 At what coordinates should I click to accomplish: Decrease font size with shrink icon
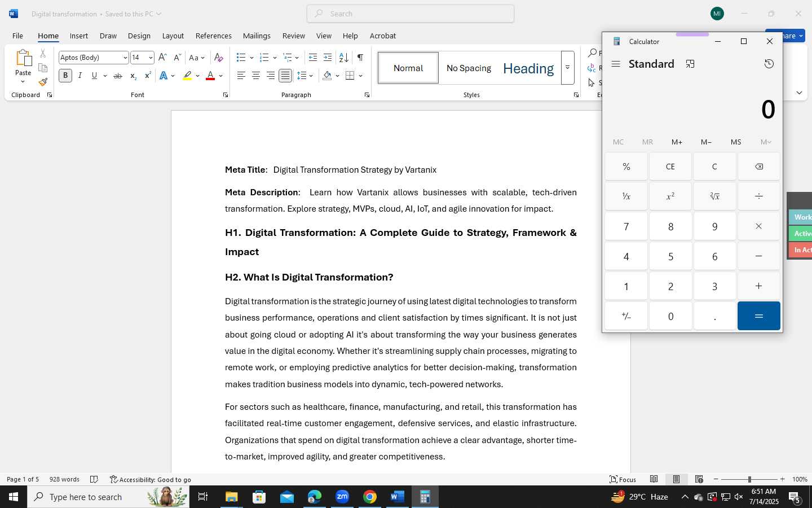(x=177, y=58)
